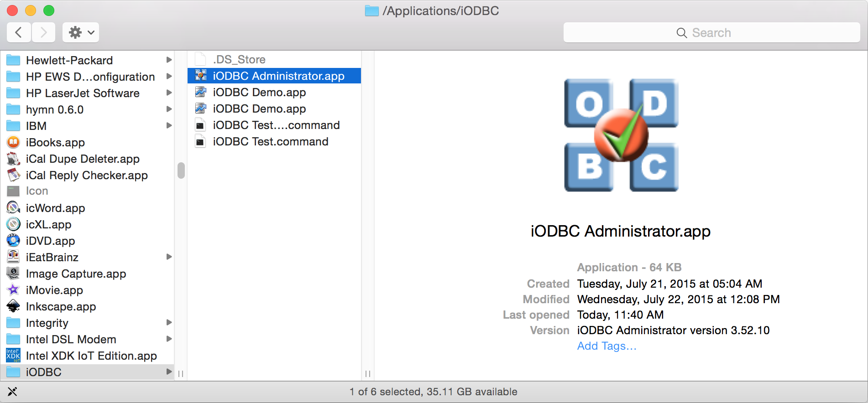
Task: Click the iEatBrainz icon
Action: tap(13, 257)
